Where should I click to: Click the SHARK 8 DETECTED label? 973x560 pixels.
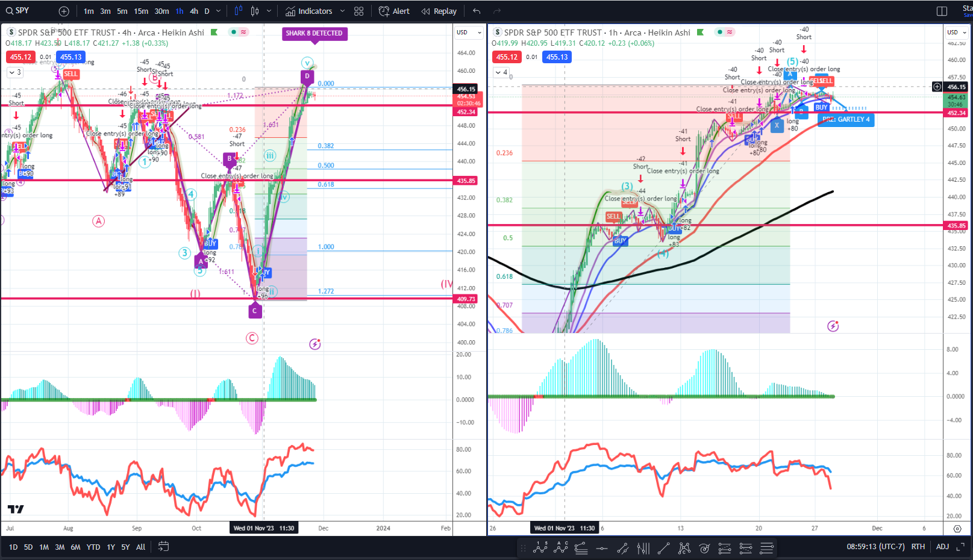314,33
